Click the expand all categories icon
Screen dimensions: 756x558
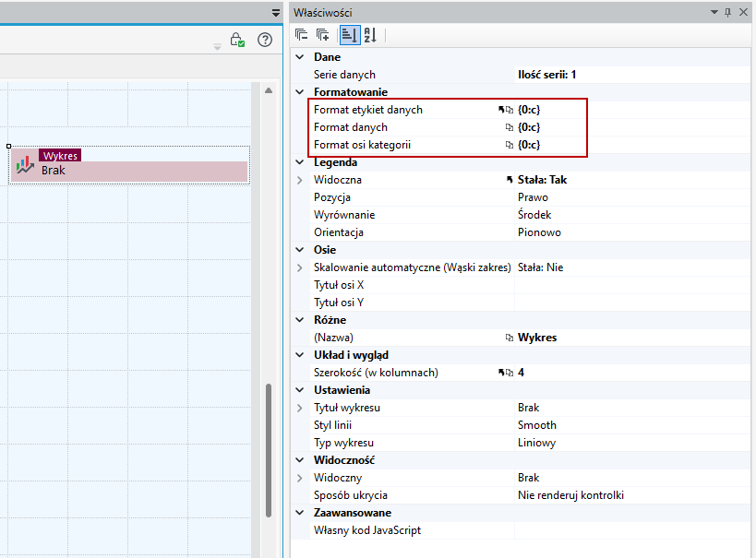coord(322,35)
